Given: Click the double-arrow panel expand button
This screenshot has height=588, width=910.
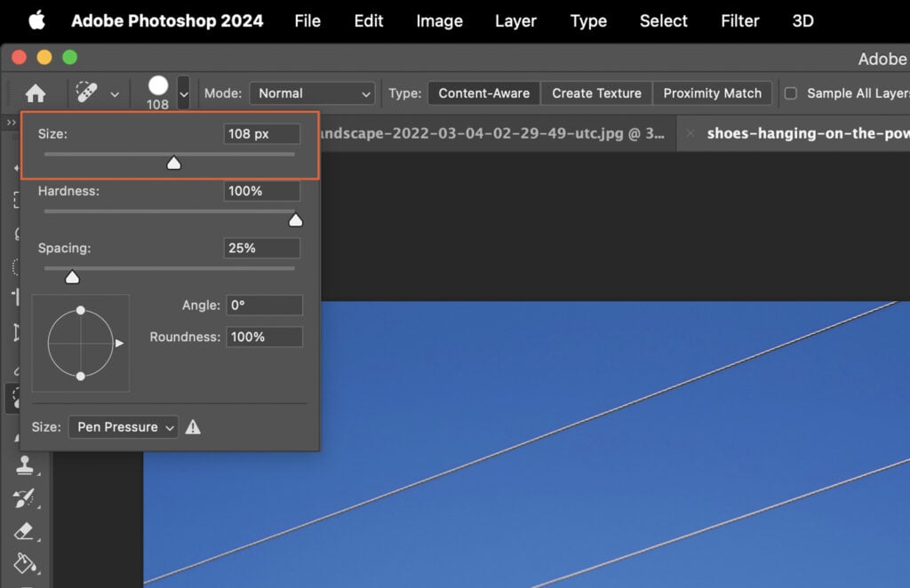Looking at the screenshot, I should coord(9,122).
